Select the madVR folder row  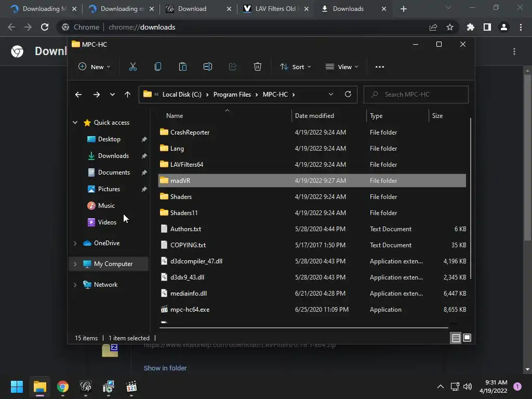coord(312,180)
